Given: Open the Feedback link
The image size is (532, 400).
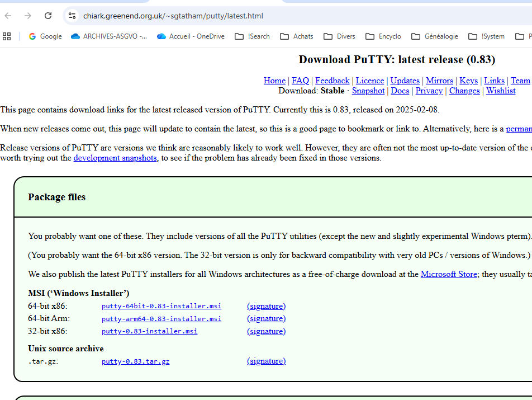Looking at the screenshot, I should coord(332,81).
